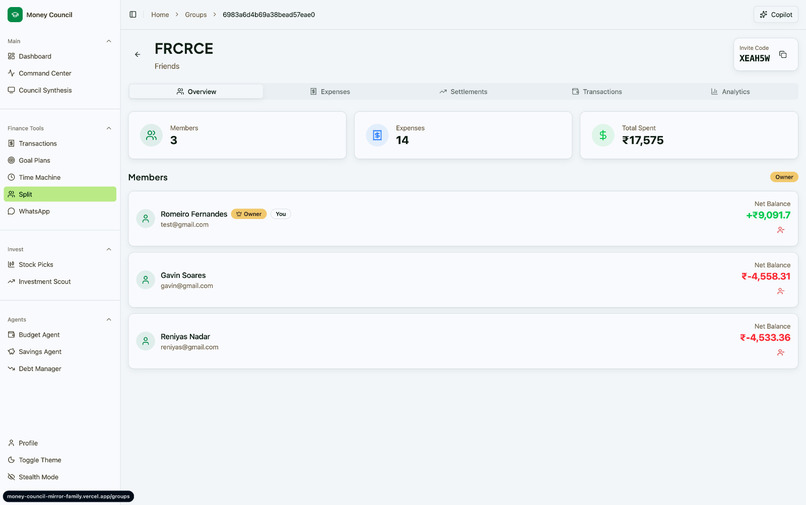Screen dimensions: 806x505
Task: Select Split in sidebar
Action: pyautogui.click(x=60, y=194)
